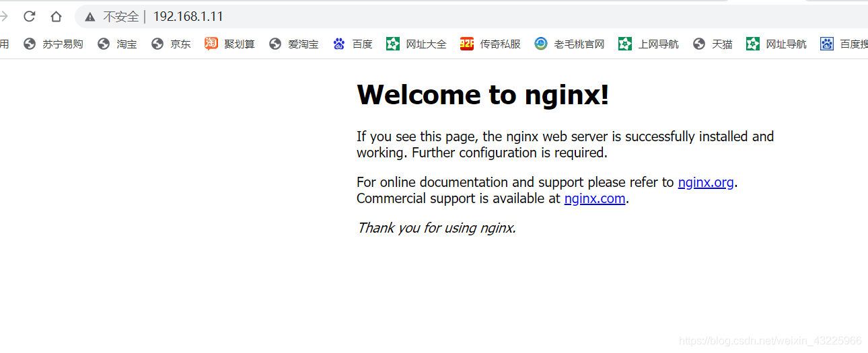Open the 京东 bookmark
The width and height of the screenshot is (868, 353).
coord(171,44)
